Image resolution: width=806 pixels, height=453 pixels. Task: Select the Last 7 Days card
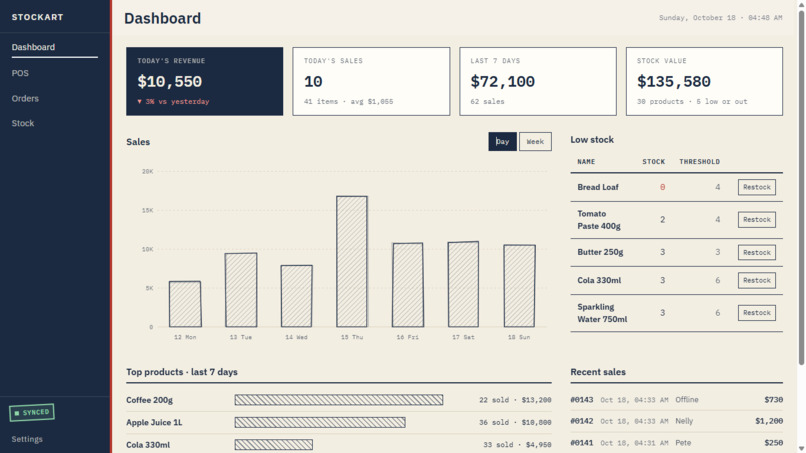click(538, 81)
